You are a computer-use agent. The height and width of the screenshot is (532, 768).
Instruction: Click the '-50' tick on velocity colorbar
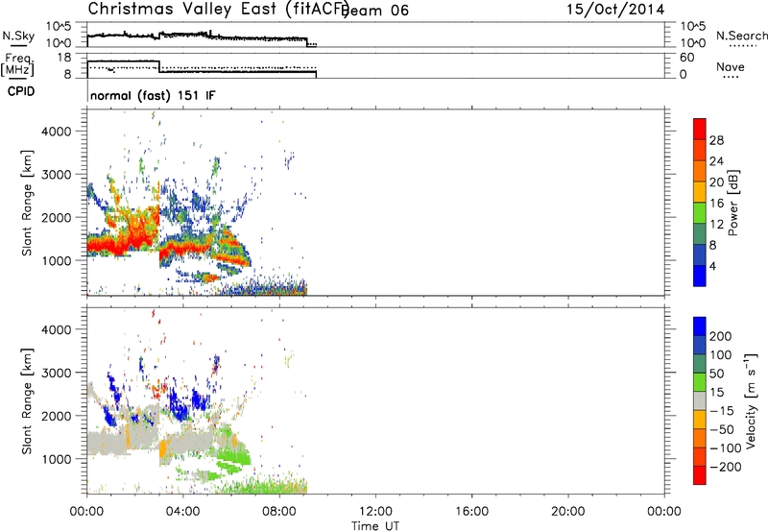click(722, 429)
